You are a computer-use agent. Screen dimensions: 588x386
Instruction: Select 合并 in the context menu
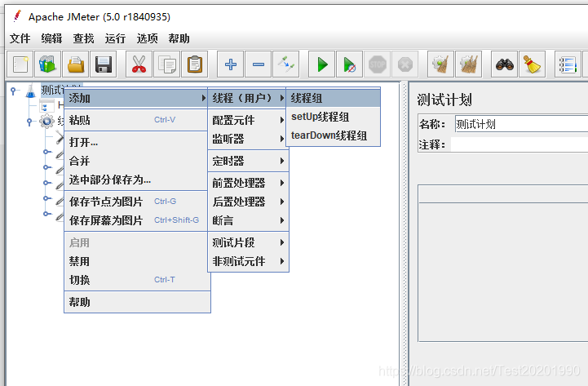[x=135, y=161]
